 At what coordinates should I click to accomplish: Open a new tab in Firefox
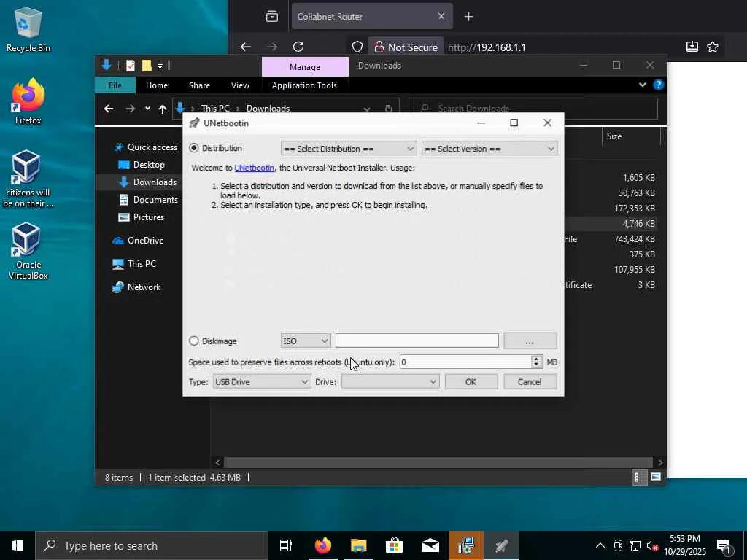click(x=469, y=17)
